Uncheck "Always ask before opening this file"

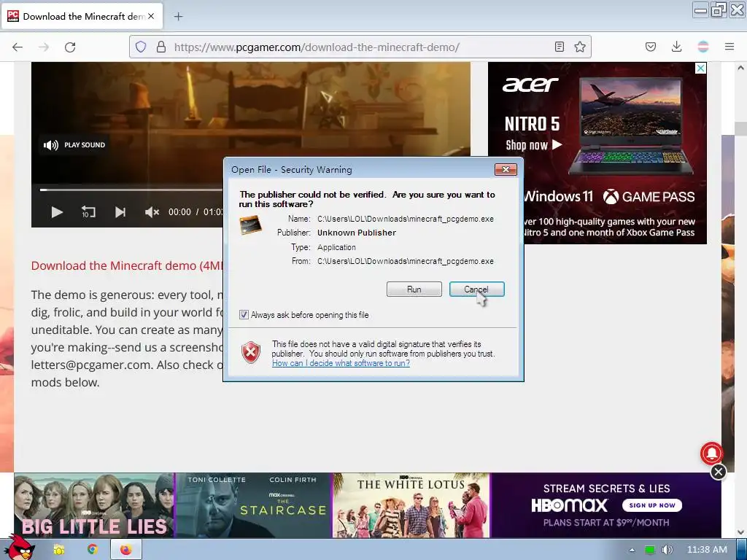coord(244,315)
